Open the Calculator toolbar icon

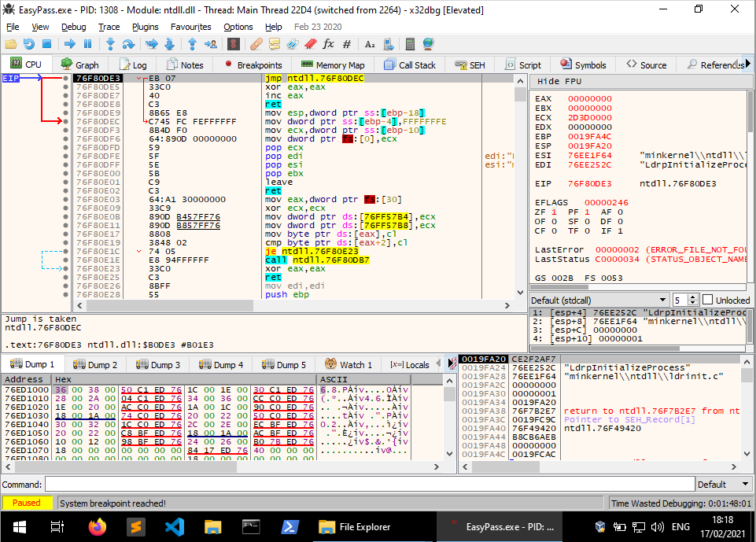click(411, 44)
